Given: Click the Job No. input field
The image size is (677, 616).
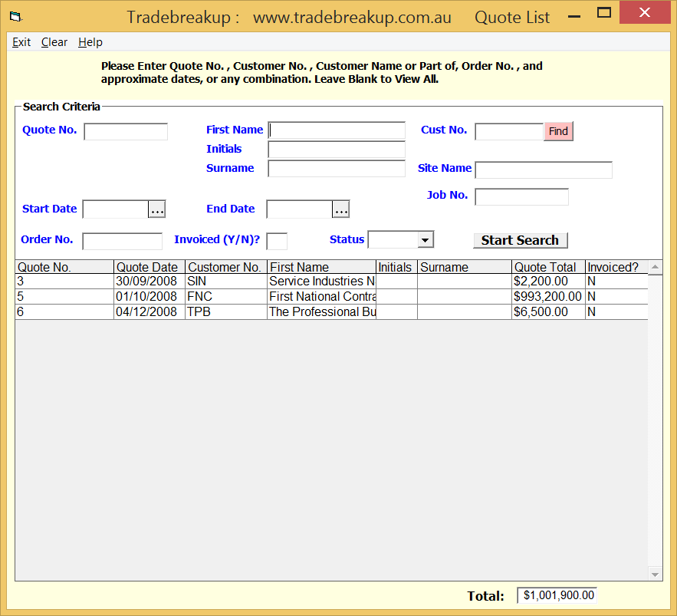Looking at the screenshot, I should click(x=521, y=197).
